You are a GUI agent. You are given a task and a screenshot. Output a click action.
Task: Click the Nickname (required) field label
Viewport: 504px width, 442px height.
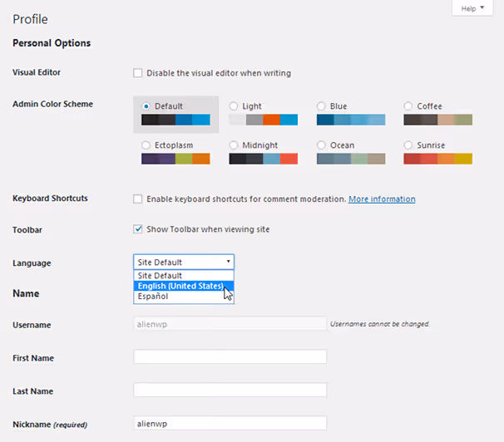point(50,425)
